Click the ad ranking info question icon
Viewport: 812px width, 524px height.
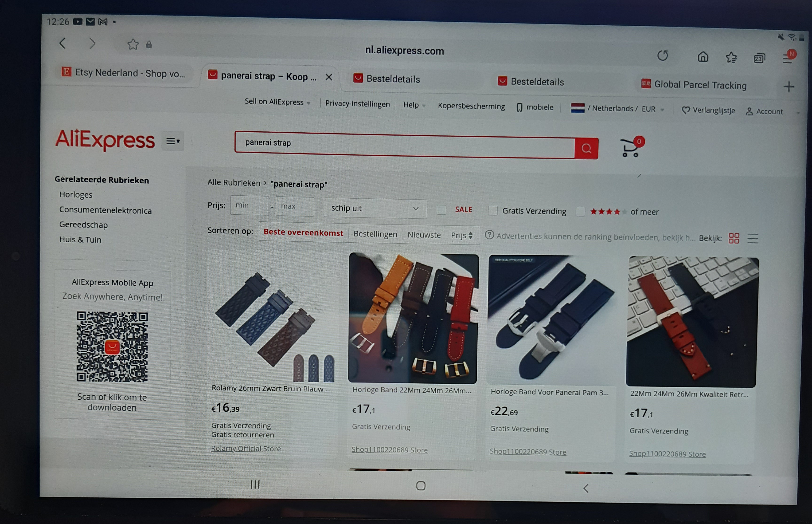pyautogui.click(x=489, y=235)
